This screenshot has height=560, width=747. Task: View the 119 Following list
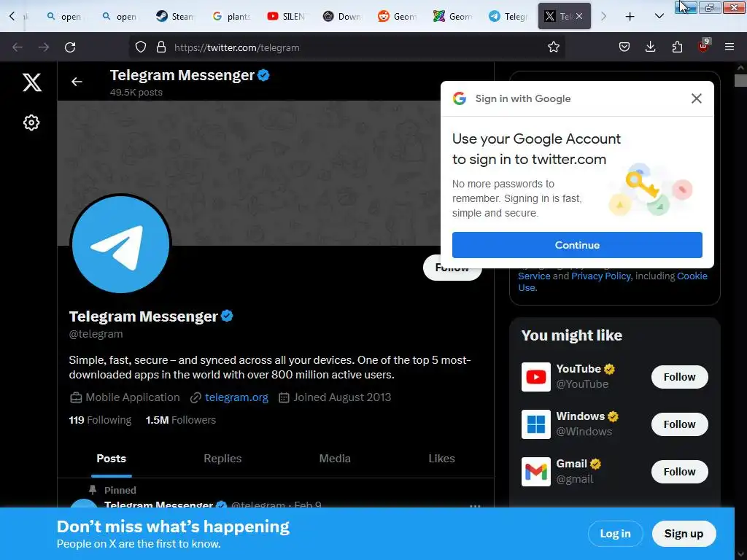coord(100,420)
